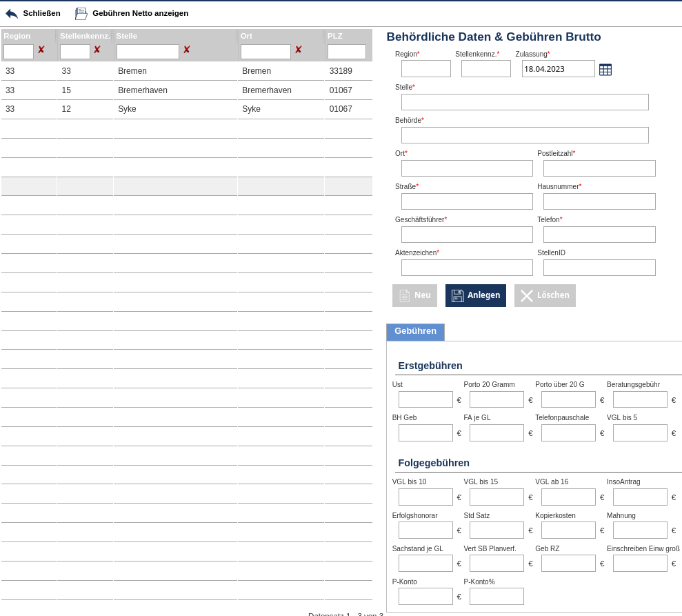Click the Gebühren Netto anzeigen printer icon

pyautogui.click(x=81, y=14)
